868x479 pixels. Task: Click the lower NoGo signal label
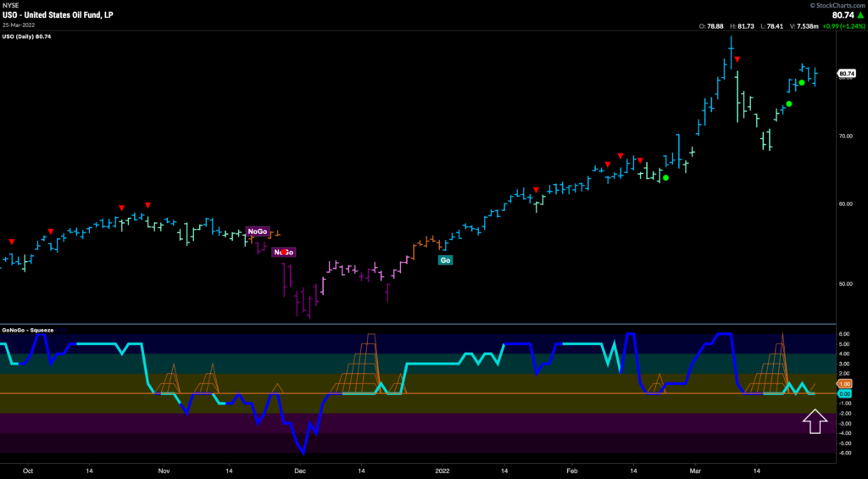pyautogui.click(x=283, y=252)
